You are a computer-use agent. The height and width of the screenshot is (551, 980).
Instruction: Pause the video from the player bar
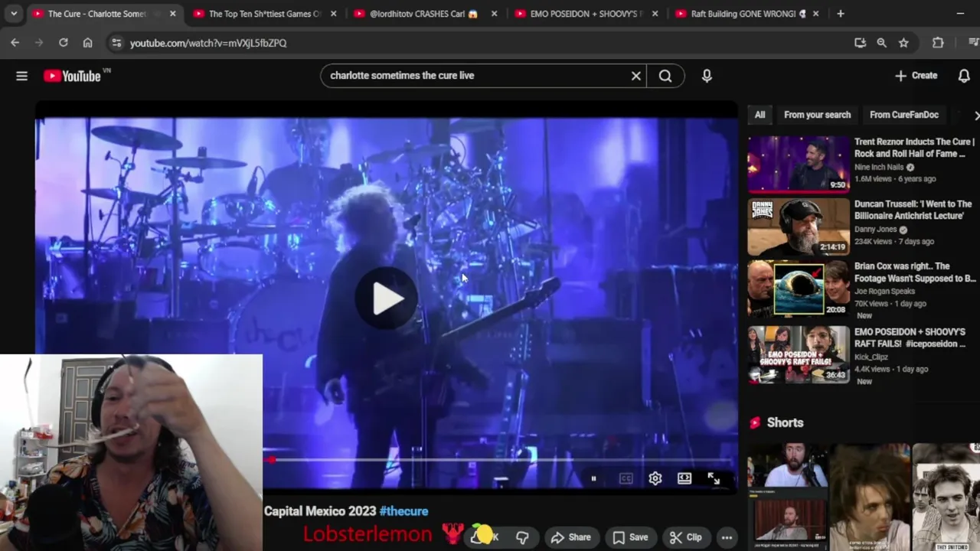click(x=593, y=478)
